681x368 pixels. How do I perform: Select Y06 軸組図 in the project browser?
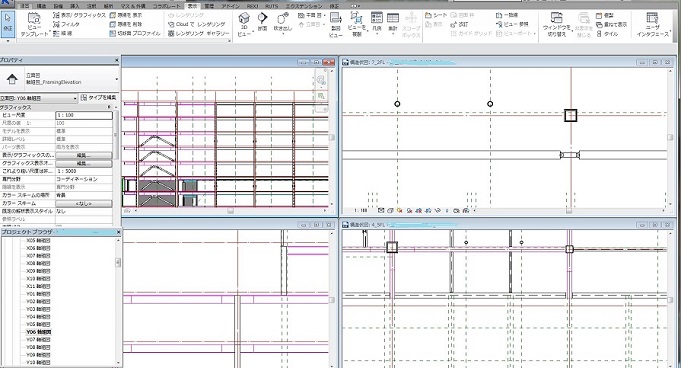click(x=38, y=332)
